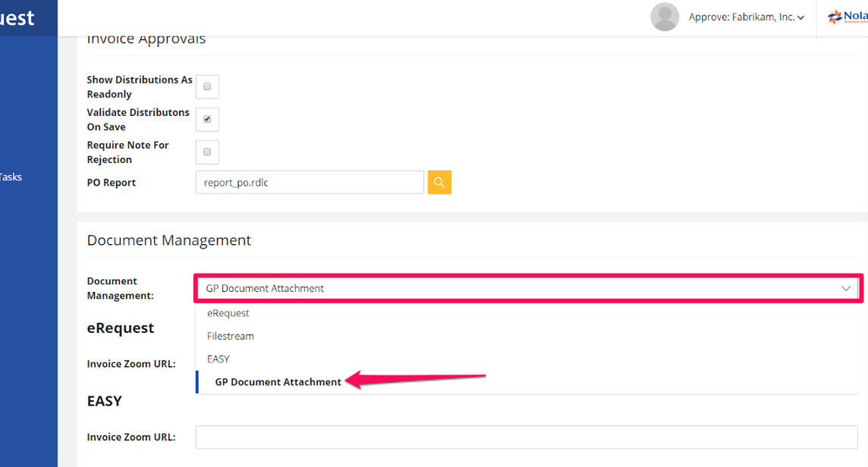Click the user avatar icon
Viewport: 868px width, 467px height.
(x=665, y=17)
